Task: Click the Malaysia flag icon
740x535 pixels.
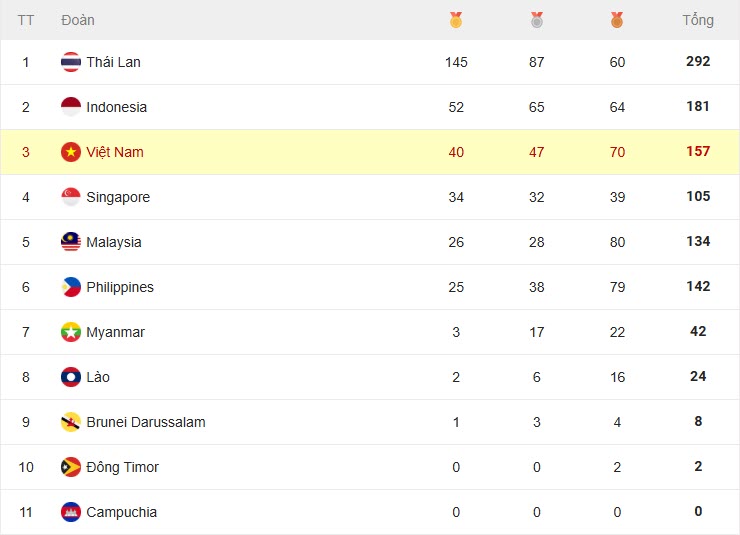Action: (71, 242)
